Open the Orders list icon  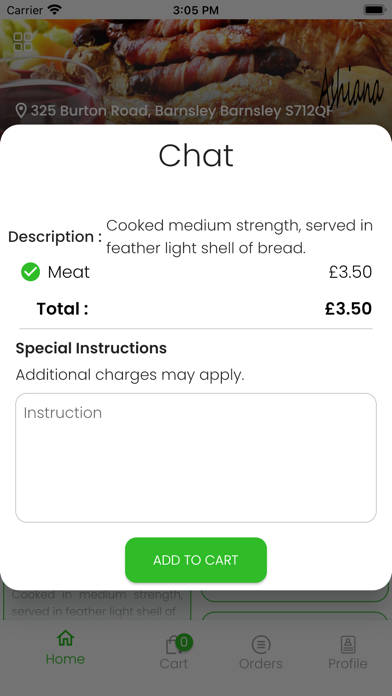[x=261, y=645]
